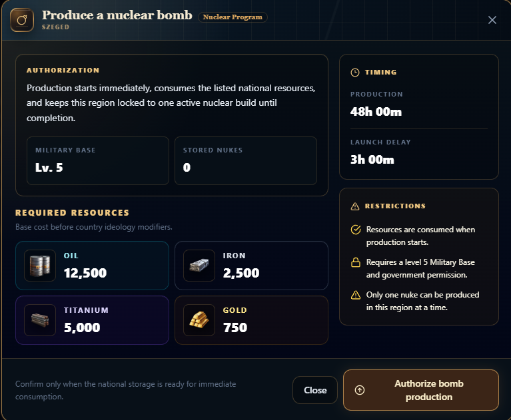Click the nuclear bomb icon beside the title
The height and width of the screenshot is (420, 511).
22,20
